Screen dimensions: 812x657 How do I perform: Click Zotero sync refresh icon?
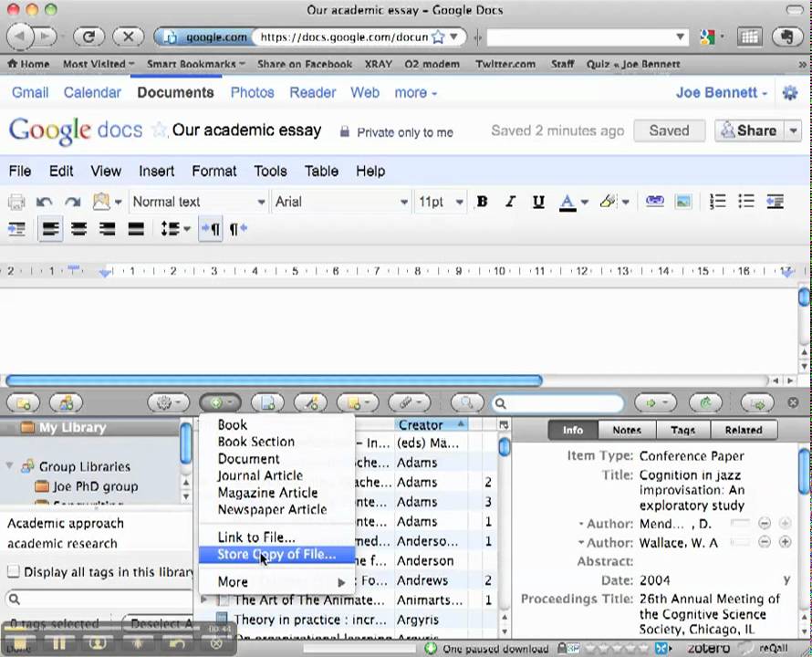click(x=705, y=403)
